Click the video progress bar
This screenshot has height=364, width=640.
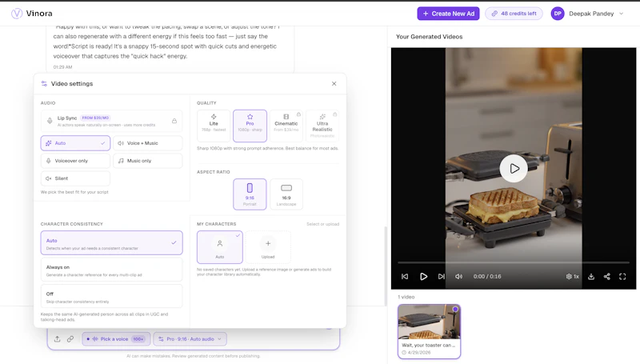(x=514, y=262)
